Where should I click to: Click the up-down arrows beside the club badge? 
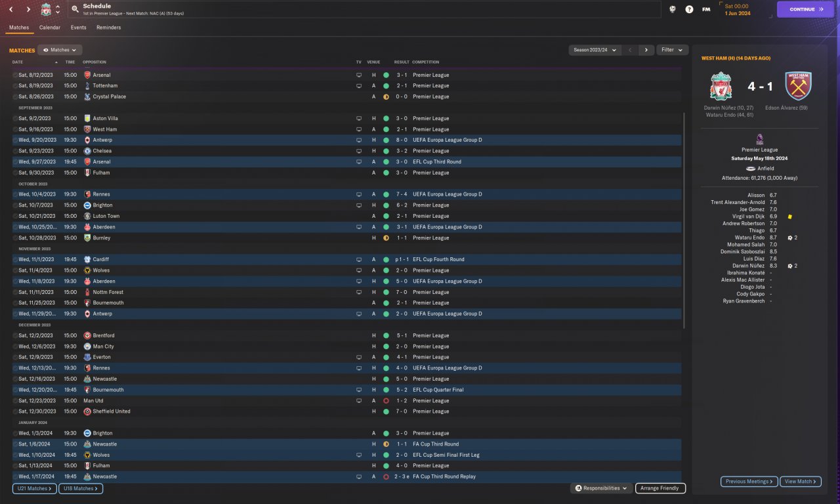58,10
